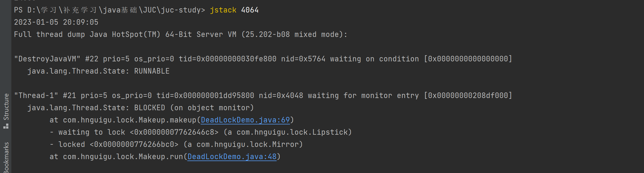Click the com.hnguigu.lock.Lipstick class name
The width and height of the screenshot is (644, 173).
click(x=292, y=132)
